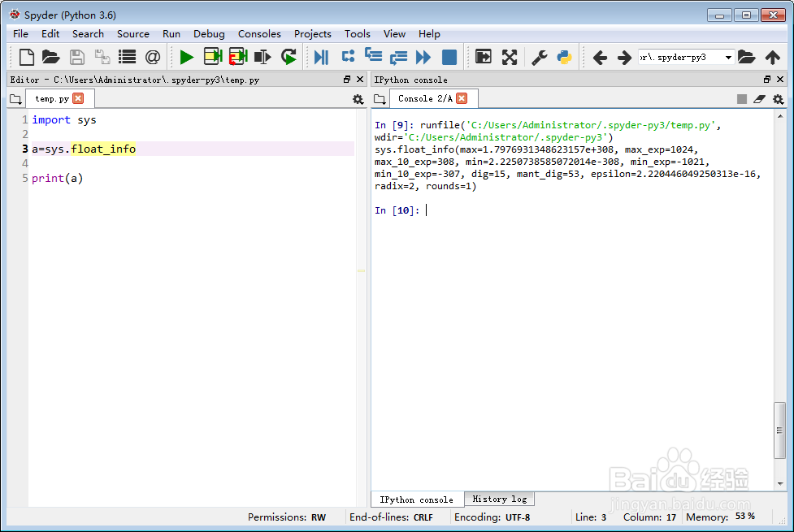Image resolution: width=794 pixels, height=532 pixels.
Task: Close the IPython console pane
Action: click(x=780, y=80)
